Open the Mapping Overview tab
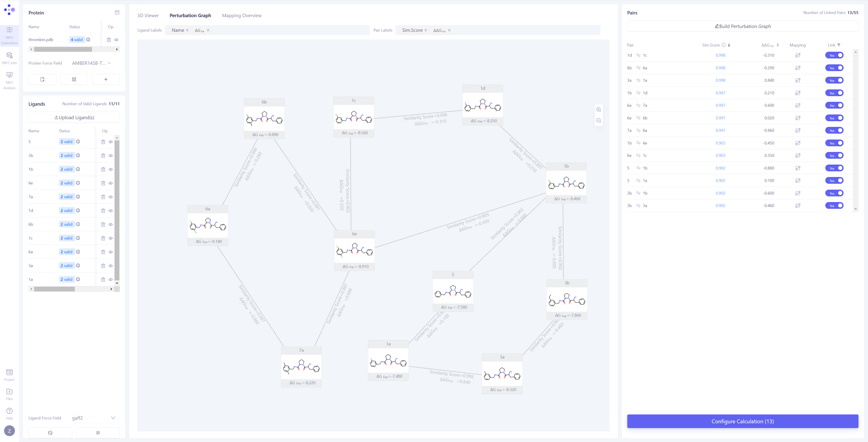The width and height of the screenshot is (868, 442). click(241, 16)
